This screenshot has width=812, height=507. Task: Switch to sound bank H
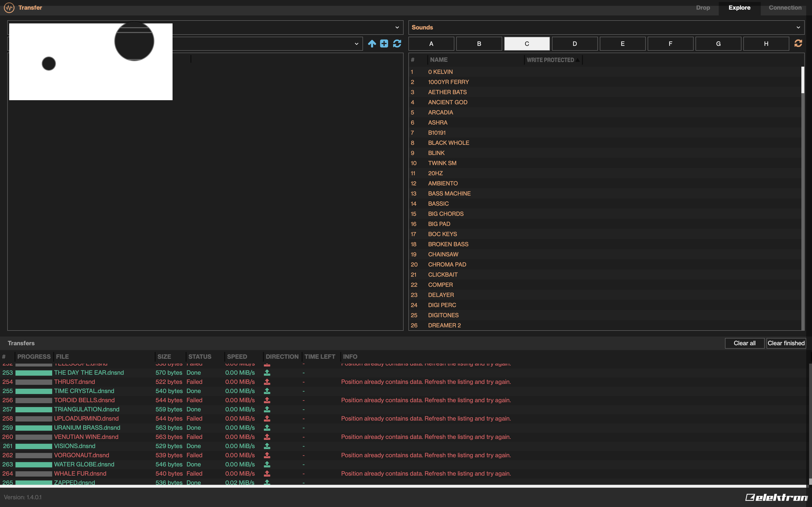(766, 44)
